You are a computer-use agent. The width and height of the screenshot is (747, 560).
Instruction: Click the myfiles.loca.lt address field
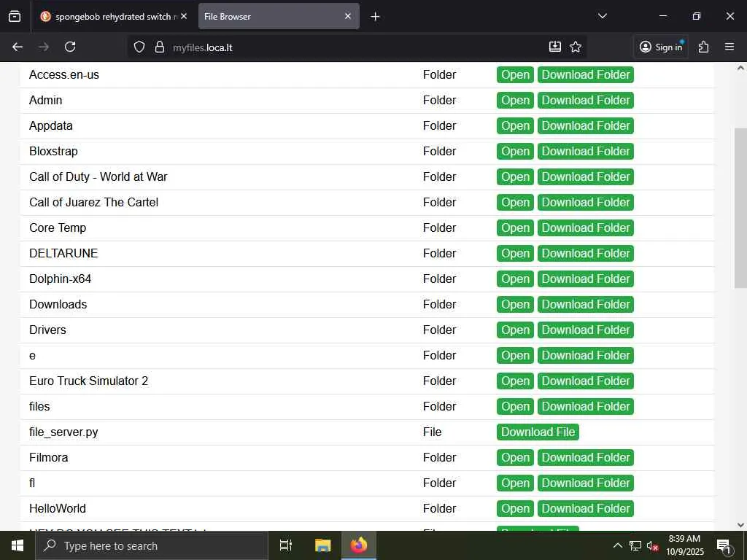tap(357, 47)
